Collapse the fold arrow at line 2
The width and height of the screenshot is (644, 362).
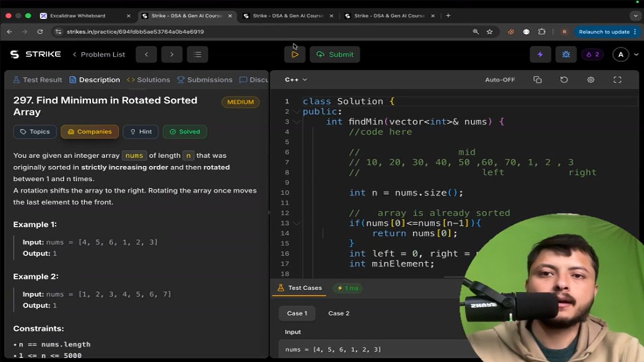pos(297,112)
